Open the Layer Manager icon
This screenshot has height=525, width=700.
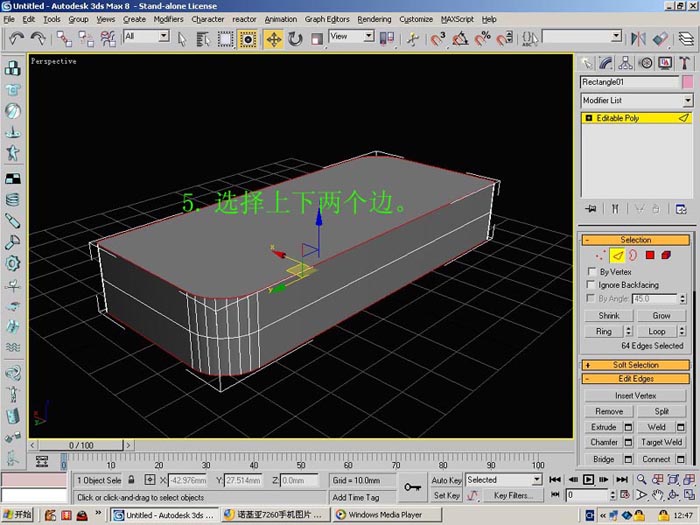686,39
